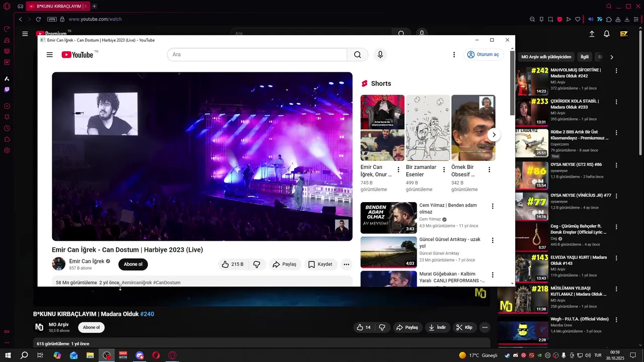Like the Madara Olduk #240 video (14)
Viewport: 644px width, 362px height.
pyautogui.click(x=363, y=327)
